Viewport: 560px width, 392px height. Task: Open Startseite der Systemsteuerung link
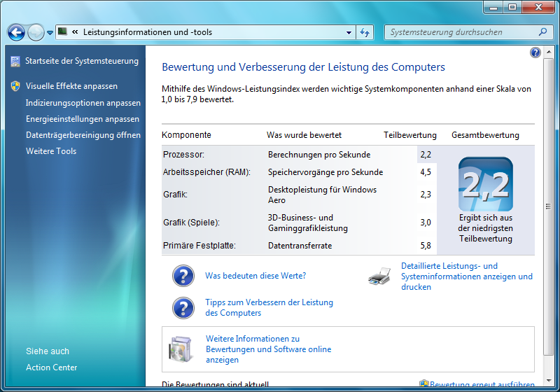[x=82, y=61]
